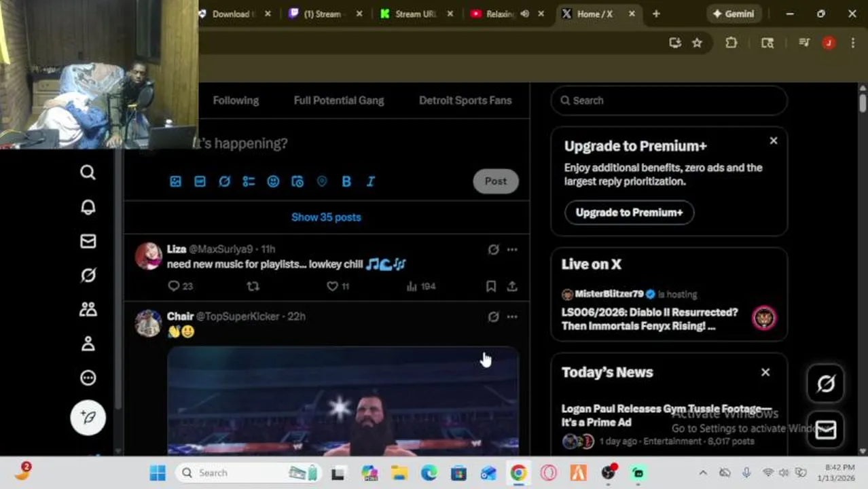The width and height of the screenshot is (868, 489).
Task: Open emoji picker in composer
Action: pos(273,181)
